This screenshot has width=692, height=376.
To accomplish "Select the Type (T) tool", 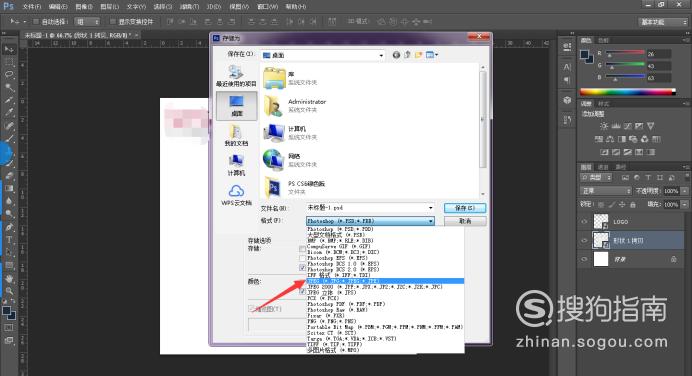I will point(9,240).
